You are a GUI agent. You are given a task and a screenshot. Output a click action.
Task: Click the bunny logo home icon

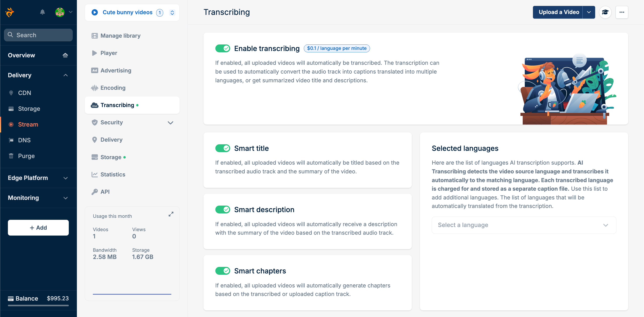[x=10, y=12]
